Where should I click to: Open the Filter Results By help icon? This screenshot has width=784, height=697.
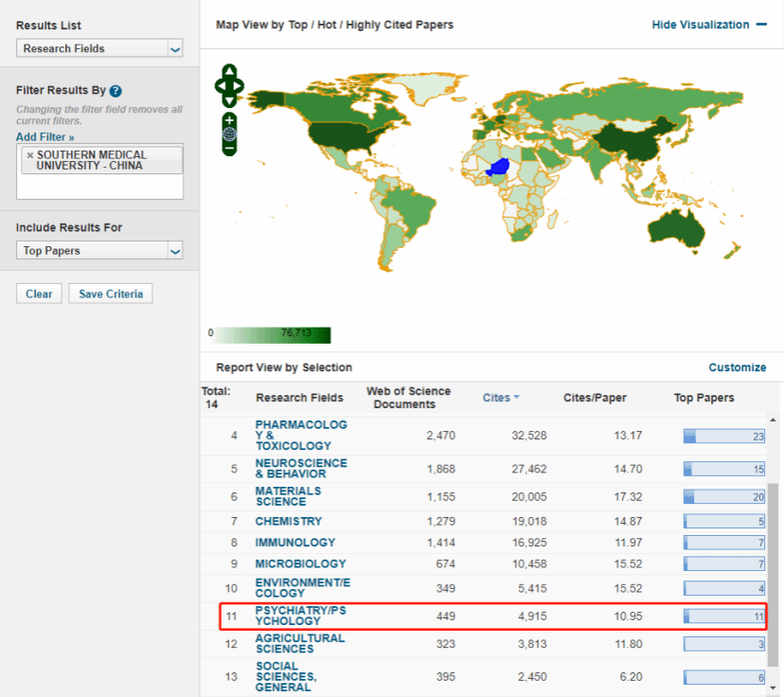pos(116,91)
